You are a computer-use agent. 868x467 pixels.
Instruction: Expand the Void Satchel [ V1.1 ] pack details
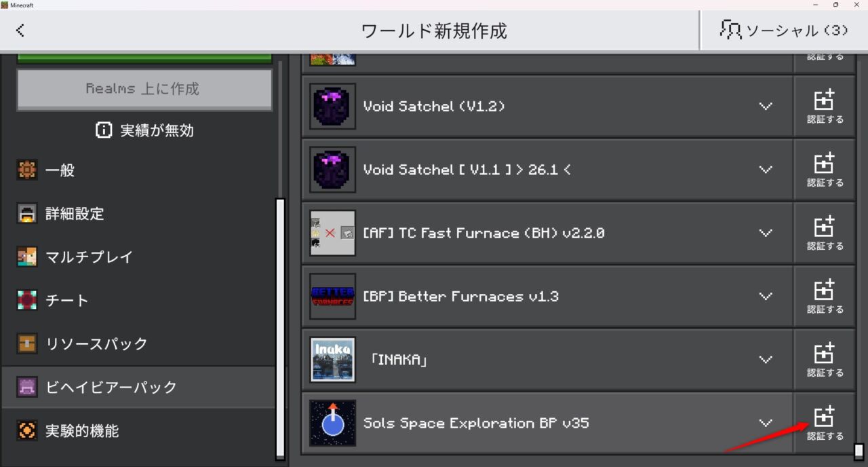point(766,170)
